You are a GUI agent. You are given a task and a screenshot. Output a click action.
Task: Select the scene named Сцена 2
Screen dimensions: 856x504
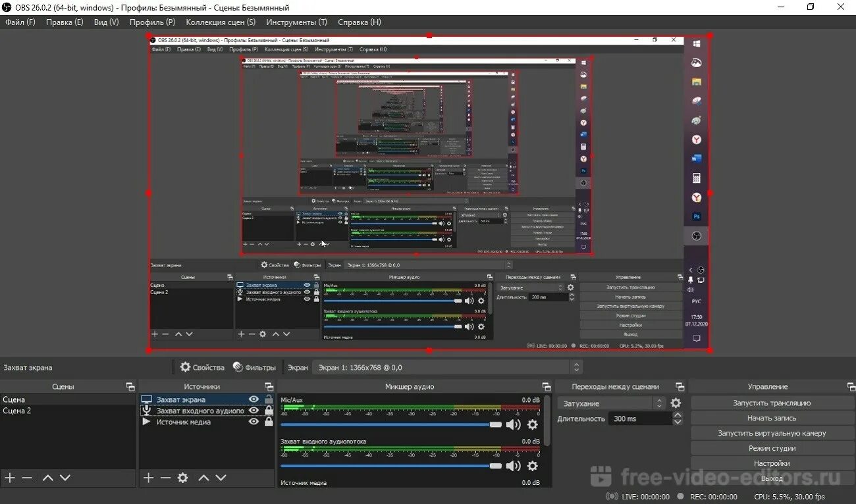click(68, 411)
